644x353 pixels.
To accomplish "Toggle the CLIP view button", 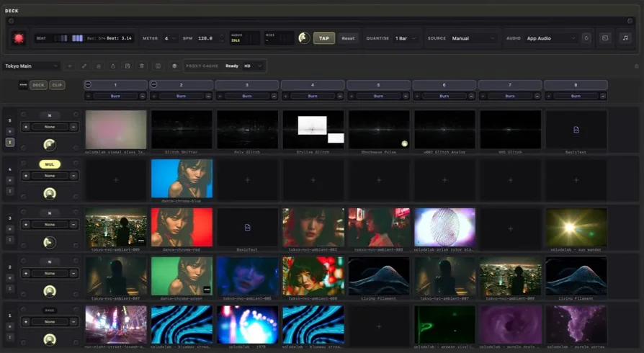I will pos(57,85).
